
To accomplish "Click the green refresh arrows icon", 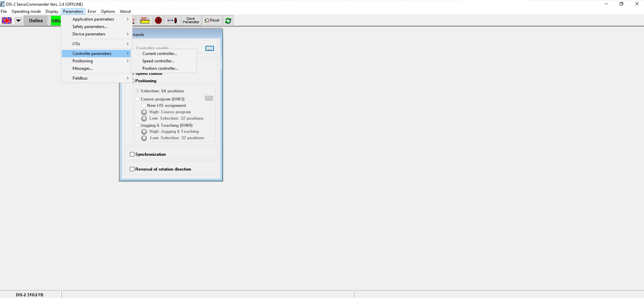I will (228, 21).
